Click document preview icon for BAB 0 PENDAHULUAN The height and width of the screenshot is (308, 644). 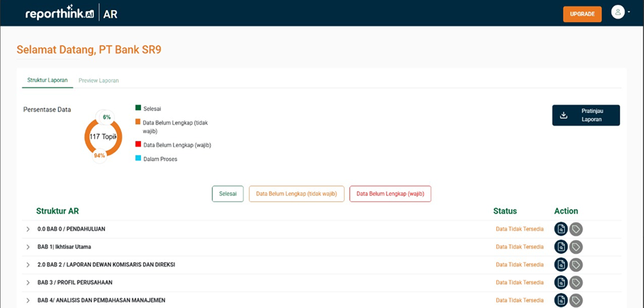561,229
